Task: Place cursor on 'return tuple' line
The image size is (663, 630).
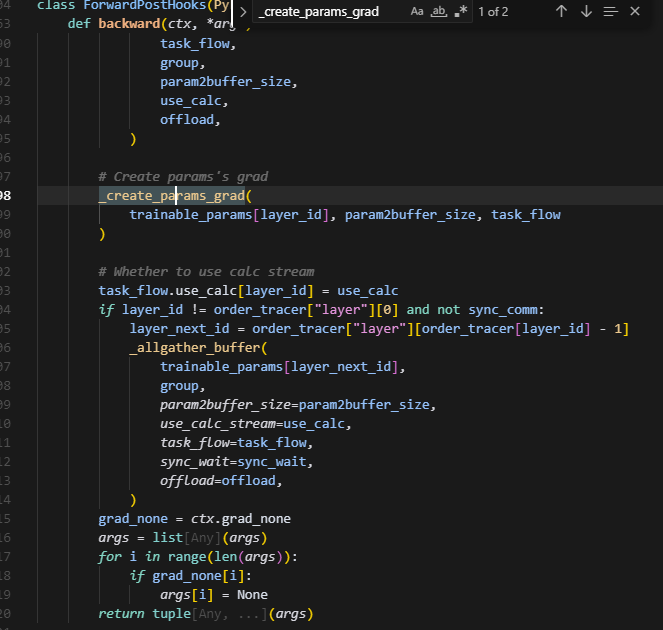Action: [205, 613]
